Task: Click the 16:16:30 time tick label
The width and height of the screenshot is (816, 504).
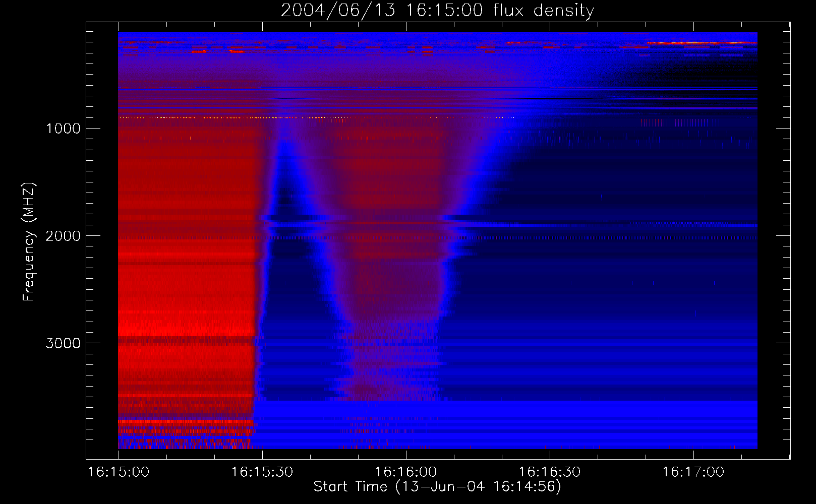Action: (x=550, y=472)
